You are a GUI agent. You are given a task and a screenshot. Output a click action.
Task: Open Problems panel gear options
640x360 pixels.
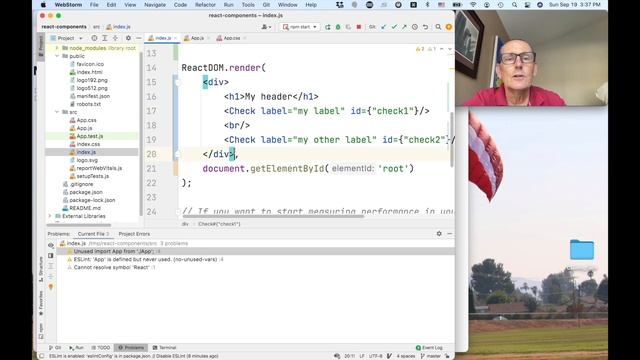[x=439, y=233]
